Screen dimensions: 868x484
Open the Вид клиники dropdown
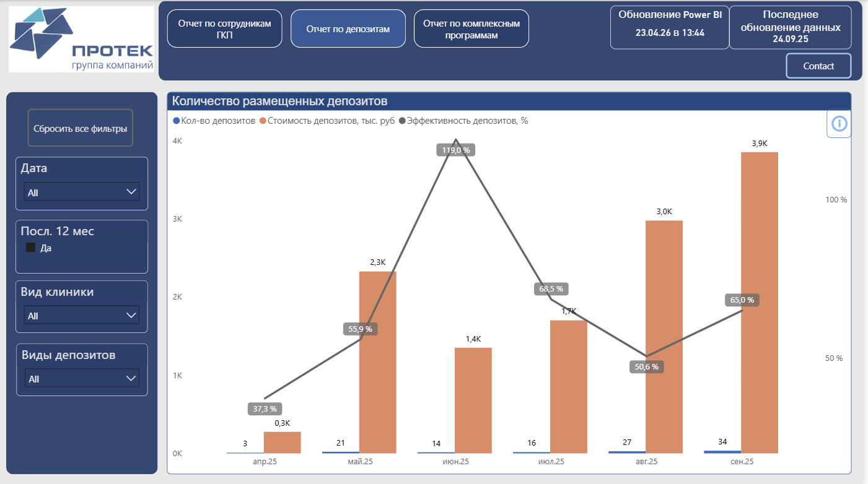(81, 315)
